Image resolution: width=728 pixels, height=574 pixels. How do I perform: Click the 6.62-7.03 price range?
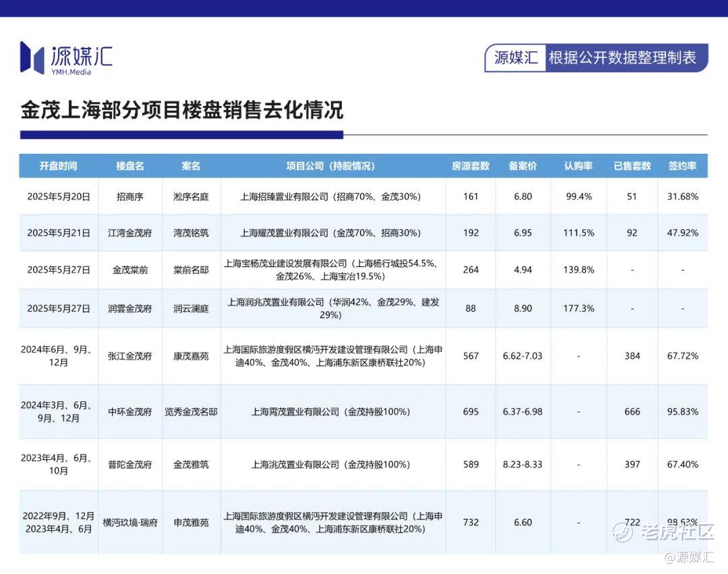coord(523,355)
